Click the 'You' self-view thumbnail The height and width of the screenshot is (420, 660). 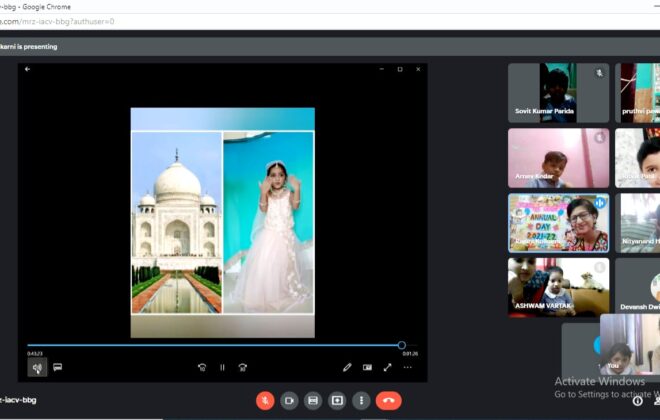(x=630, y=344)
